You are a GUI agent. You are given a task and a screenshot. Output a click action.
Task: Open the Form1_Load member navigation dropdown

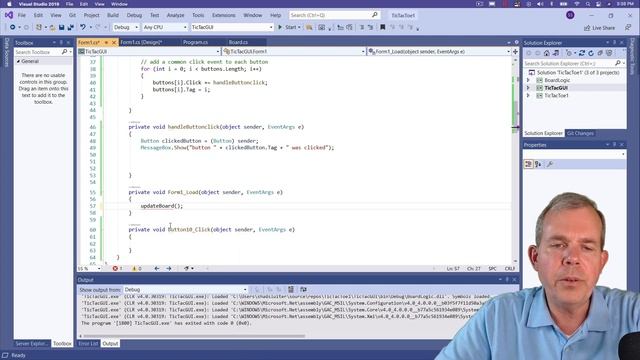coord(439,51)
